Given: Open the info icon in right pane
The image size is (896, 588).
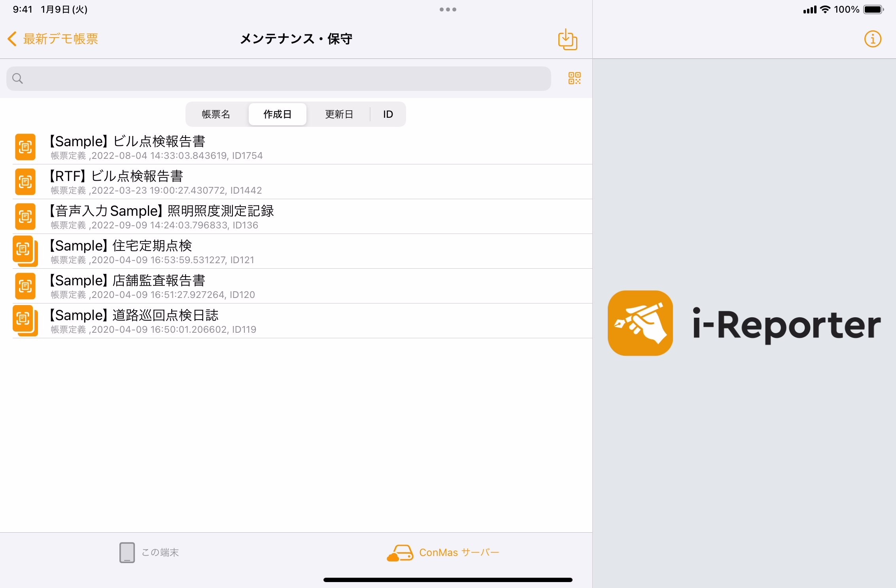Looking at the screenshot, I should (x=873, y=39).
